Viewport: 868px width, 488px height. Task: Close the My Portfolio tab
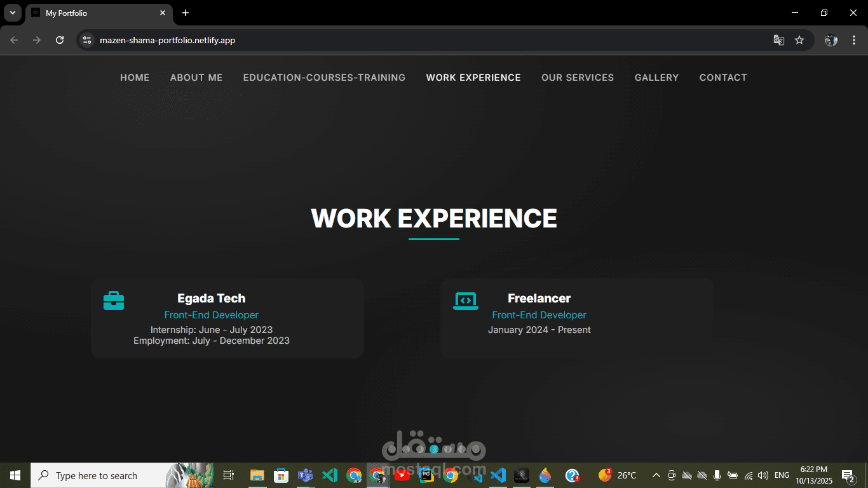[x=163, y=13]
